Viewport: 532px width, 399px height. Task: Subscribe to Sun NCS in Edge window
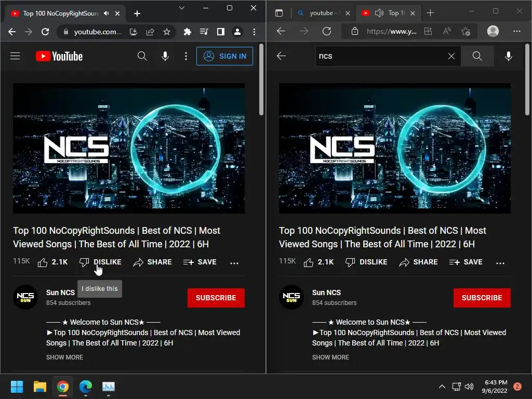pyautogui.click(x=482, y=298)
